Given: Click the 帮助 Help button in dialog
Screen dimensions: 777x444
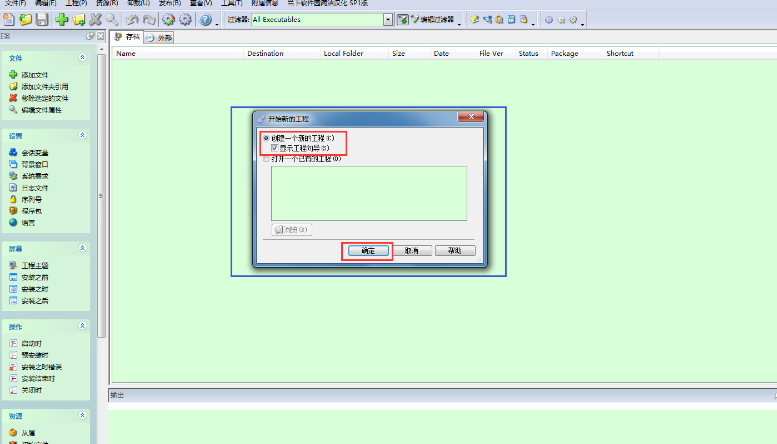Looking at the screenshot, I should 455,251.
